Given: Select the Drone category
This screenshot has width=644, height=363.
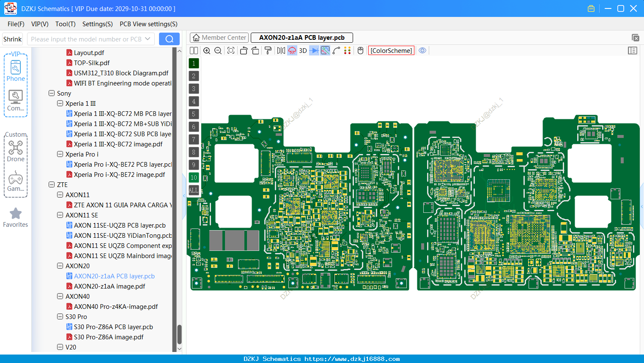Looking at the screenshot, I should pos(16,151).
